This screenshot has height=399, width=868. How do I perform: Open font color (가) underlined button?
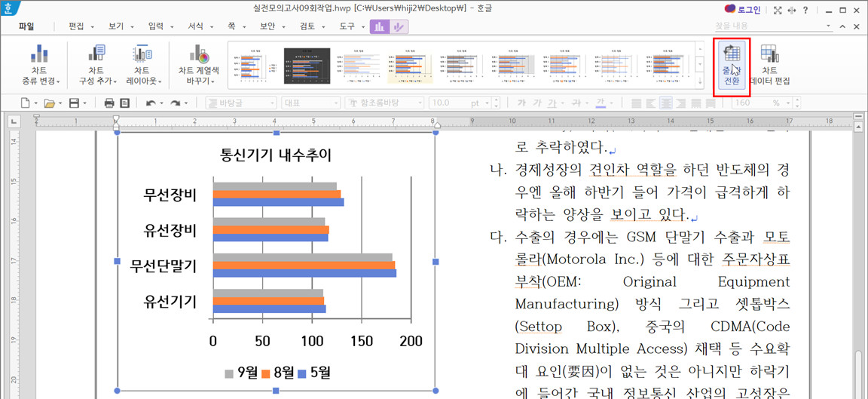tap(601, 103)
